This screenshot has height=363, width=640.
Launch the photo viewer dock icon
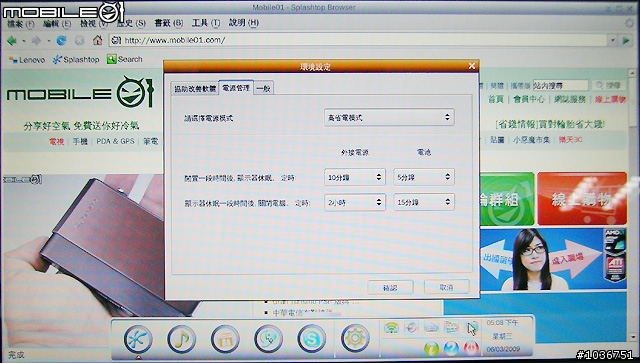click(225, 339)
